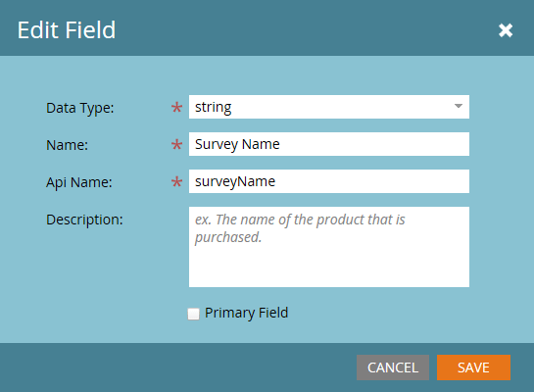Toggle Primary Field via its text label
Screen dimensions: 534x392
pos(246,313)
